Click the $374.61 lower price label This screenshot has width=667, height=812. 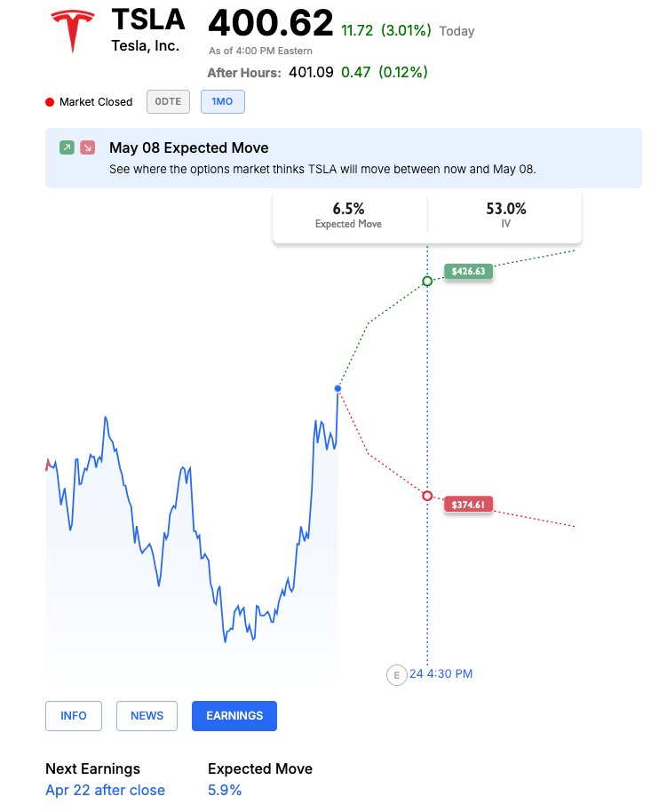(468, 505)
